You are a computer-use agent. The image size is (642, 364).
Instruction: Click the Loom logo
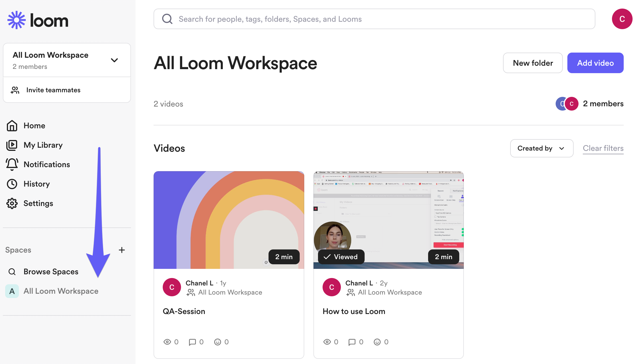pyautogui.click(x=38, y=20)
